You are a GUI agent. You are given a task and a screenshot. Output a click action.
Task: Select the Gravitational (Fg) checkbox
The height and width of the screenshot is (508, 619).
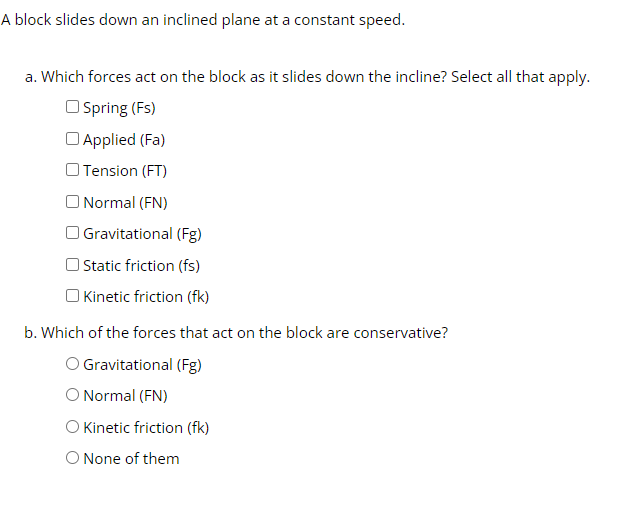coord(72,233)
